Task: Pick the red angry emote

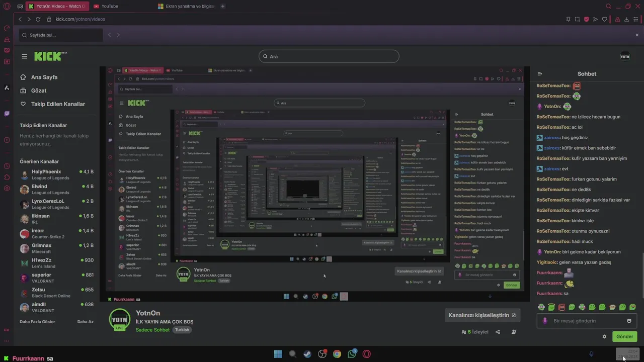Action: coord(561,307)
